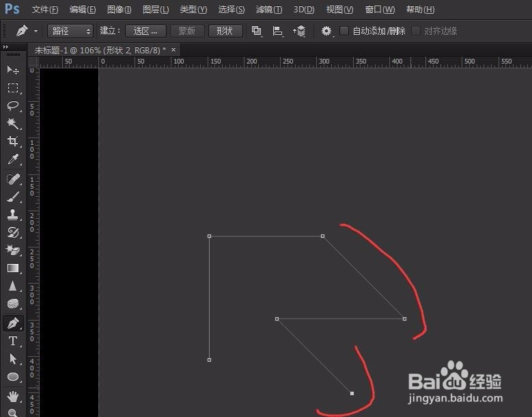Open path operations icon in options bar
532x417 pixels.
[257, 31]
